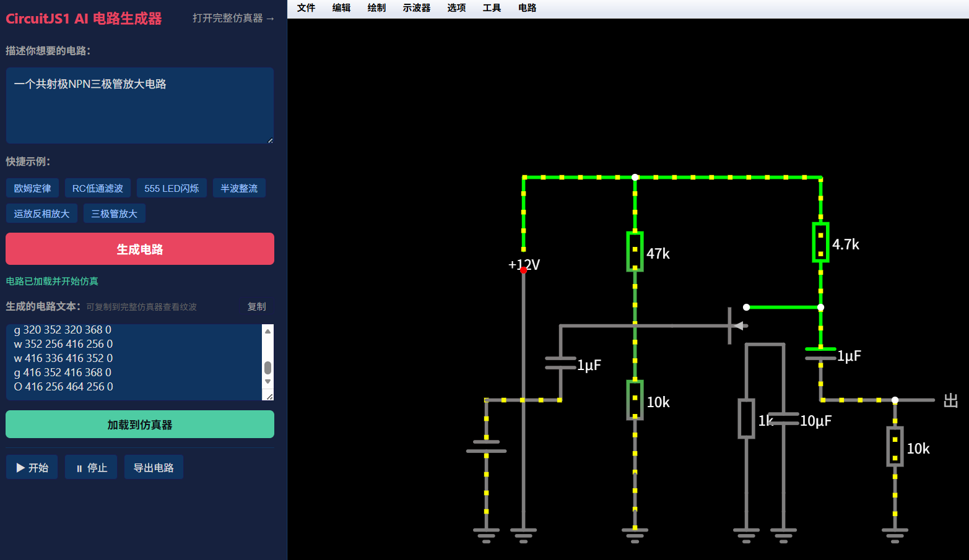This screenshot has width=969, height=560.
Task: Choose the 运放反相放大 quick example
Action: tap(41, 213)
